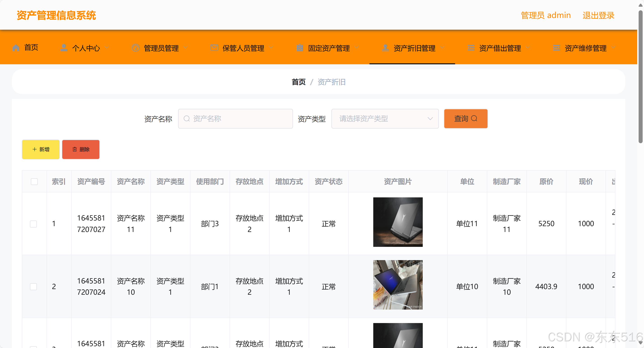
Task: Click the envelope icon beside 保管人员管理
Action: click(214, 47)
